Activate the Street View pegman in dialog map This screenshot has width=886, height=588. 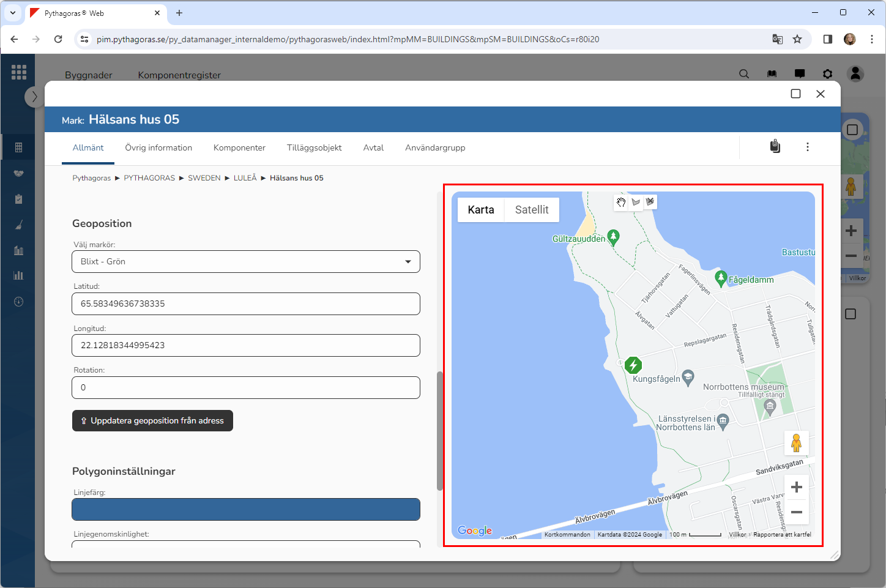[796, 442]
